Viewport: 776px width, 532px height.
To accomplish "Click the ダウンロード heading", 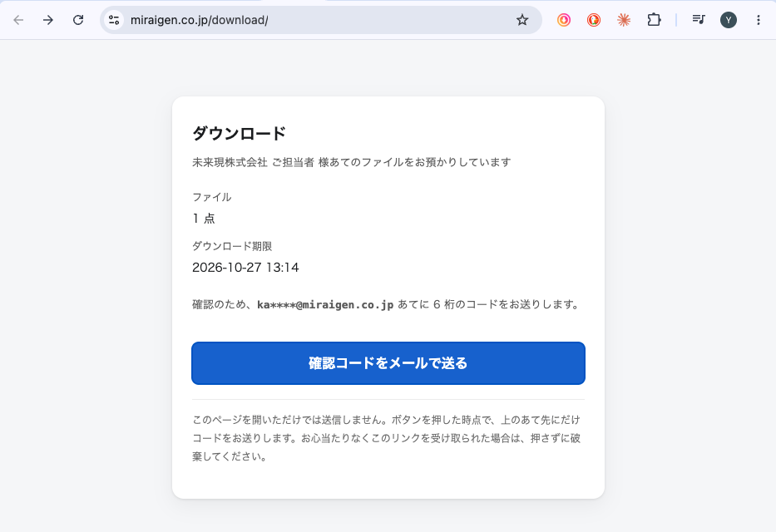I will 239,133.
